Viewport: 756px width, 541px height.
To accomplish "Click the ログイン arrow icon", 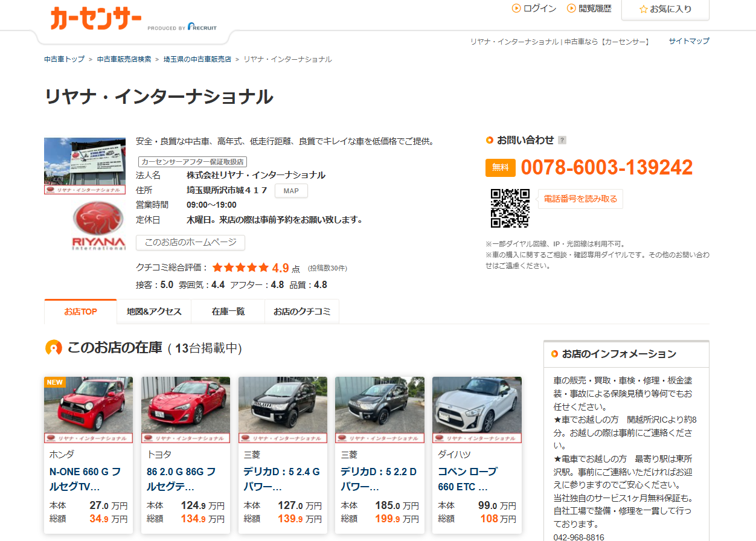I will tap(516, 8).
